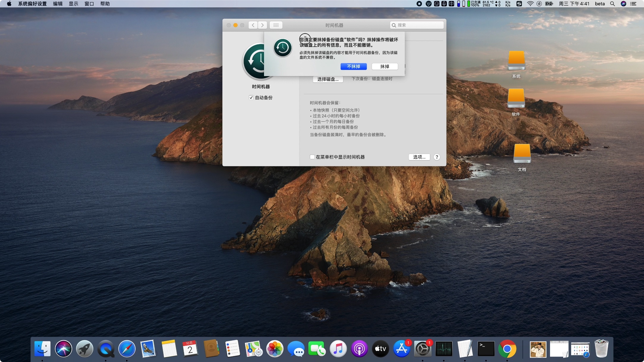The image size is (644, 362).
Task: Open Spotlight search in menu bar
Action: click(612, 4)
